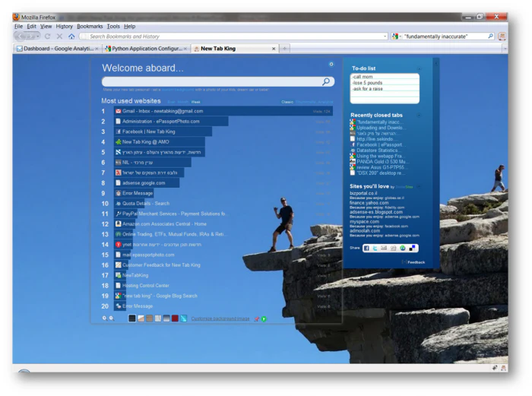Viewport: 532px width, 396px height.
Task: Open the Bookmarks menu
Action: coord(90,27)
